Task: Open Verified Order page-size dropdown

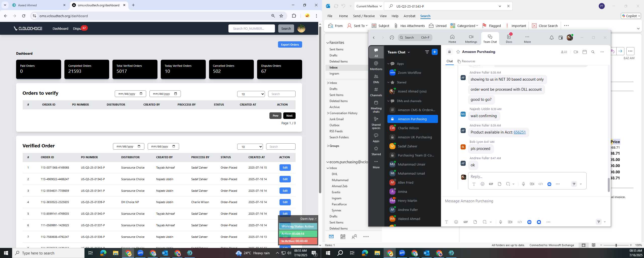Action: click(x=250, y=147)
